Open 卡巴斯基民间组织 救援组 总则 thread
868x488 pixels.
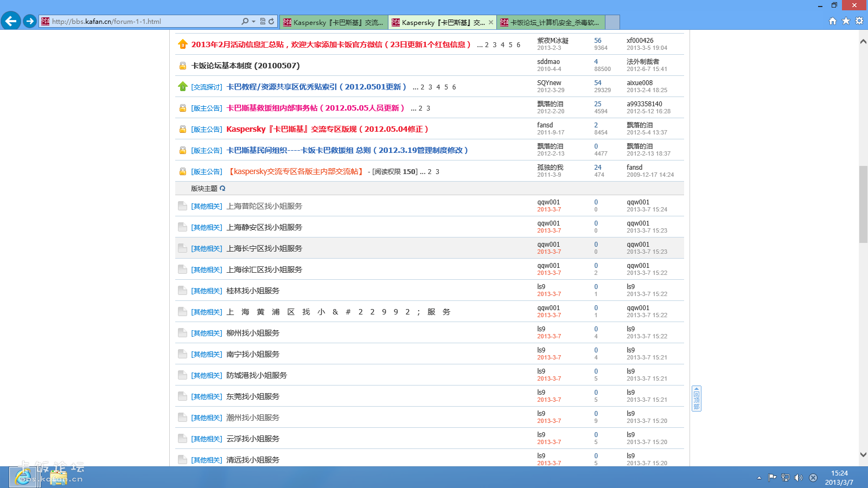[x=347, y=150]
